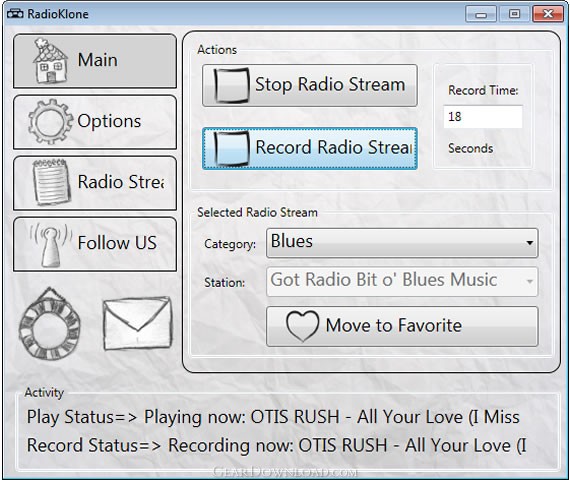Click the 'Seconds' label
Viewport: 570px width, 480px height.
[470, 148]
